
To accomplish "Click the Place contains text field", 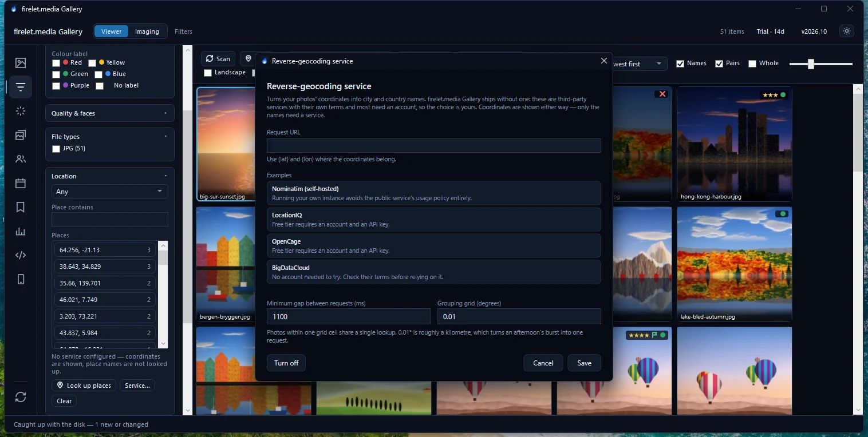I will tap(110, 220).
